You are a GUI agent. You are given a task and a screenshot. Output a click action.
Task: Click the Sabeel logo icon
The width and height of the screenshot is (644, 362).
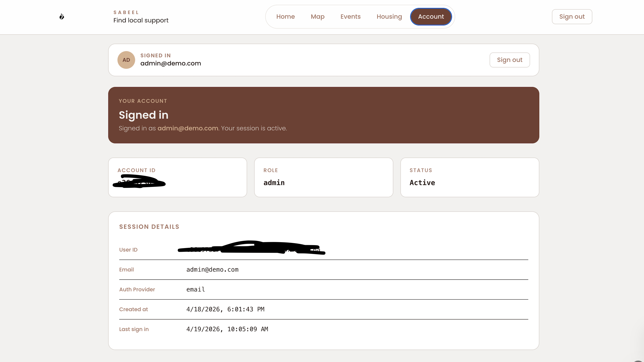62,17
